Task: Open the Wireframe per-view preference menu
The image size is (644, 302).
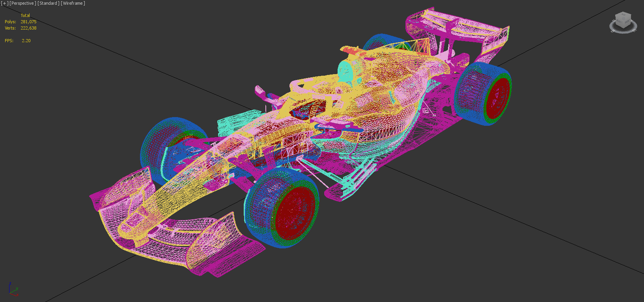Action: (73, 3)
